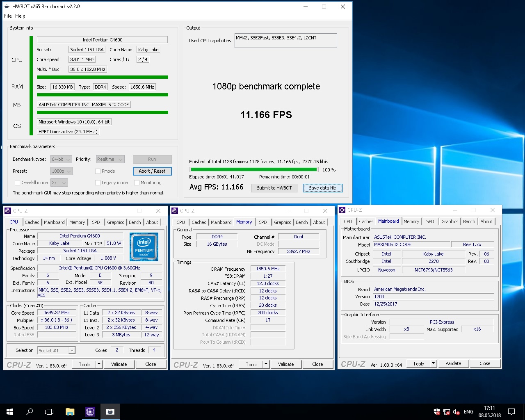Click Tools button in CPU-Z Mainboard window
Image resolution: width=525 pixels, height=420 pixels.
click(418, 363)
